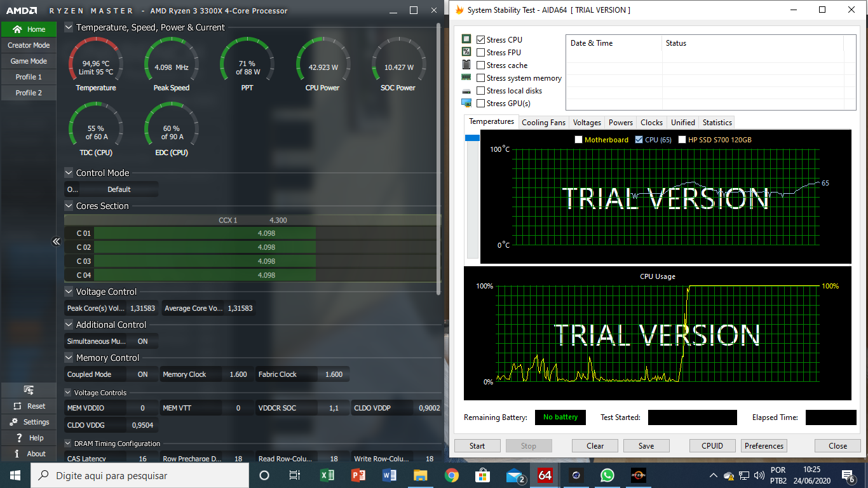
Task: Collapse Temperature, Speed, Power & Current section
Action: (69, 27)
